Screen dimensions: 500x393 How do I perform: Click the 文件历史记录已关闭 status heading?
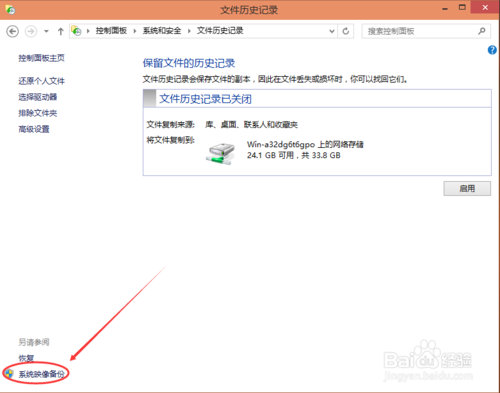pyautogui.click(x=205, y=99)
